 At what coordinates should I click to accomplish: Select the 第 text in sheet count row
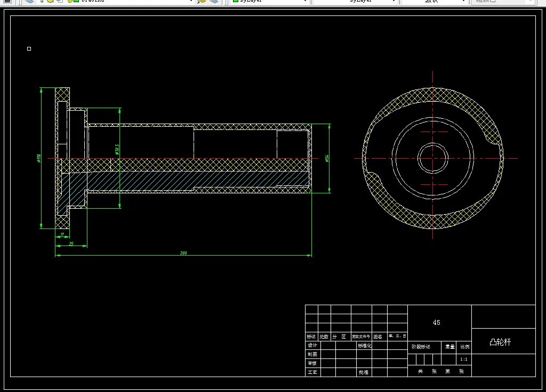(x=447, y=371)
